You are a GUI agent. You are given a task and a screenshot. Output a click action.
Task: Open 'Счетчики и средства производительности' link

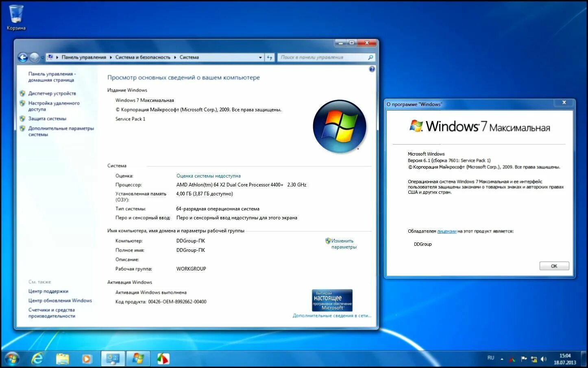(x=52, y=313)
